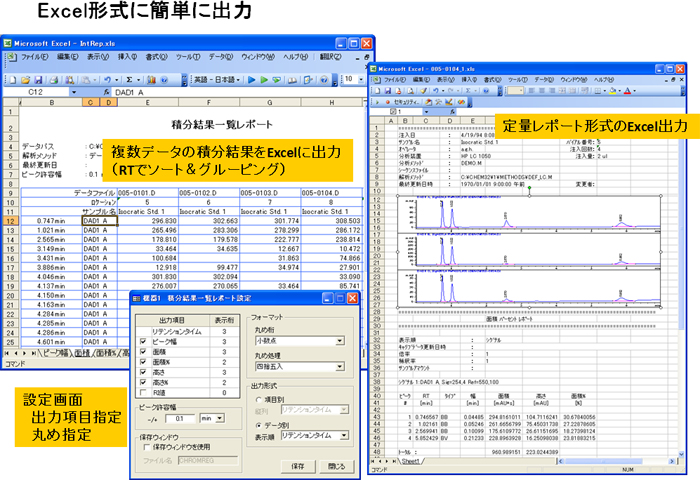Click Copy icon in IntRep.xls toolbar
The image size is (700, 480).
coord(85,80)
